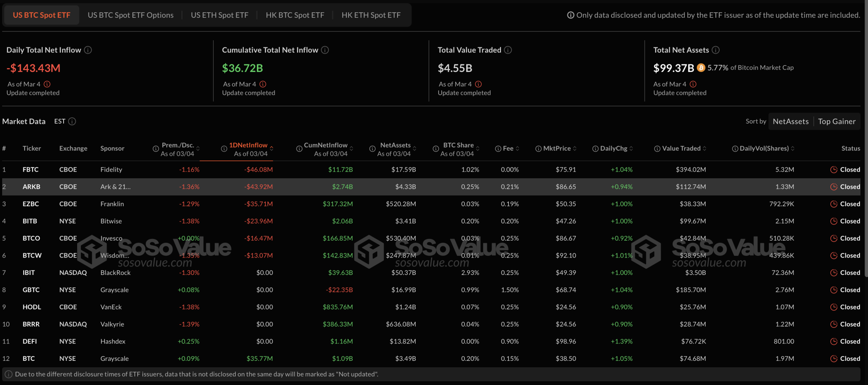Open GBTC ticker row
The image size is (868, 385).
[x=431, y=290]
